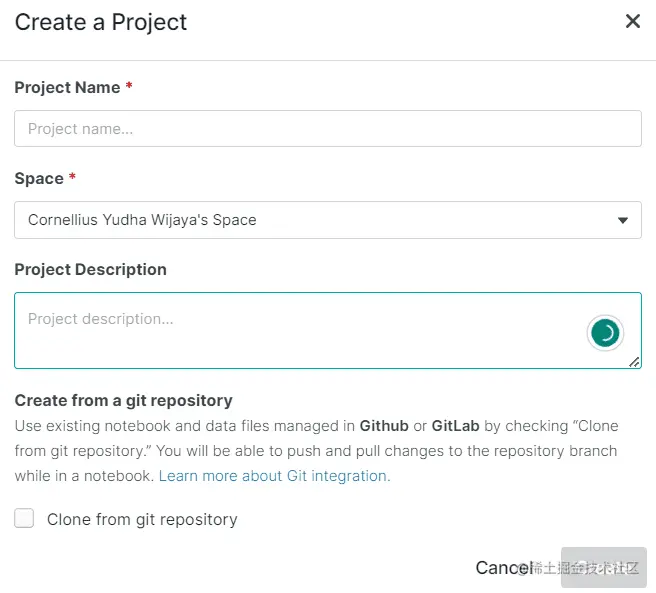Screen dimensions: 656x593
Task: Click inside the Project description text area
Action: coord(300,330)
